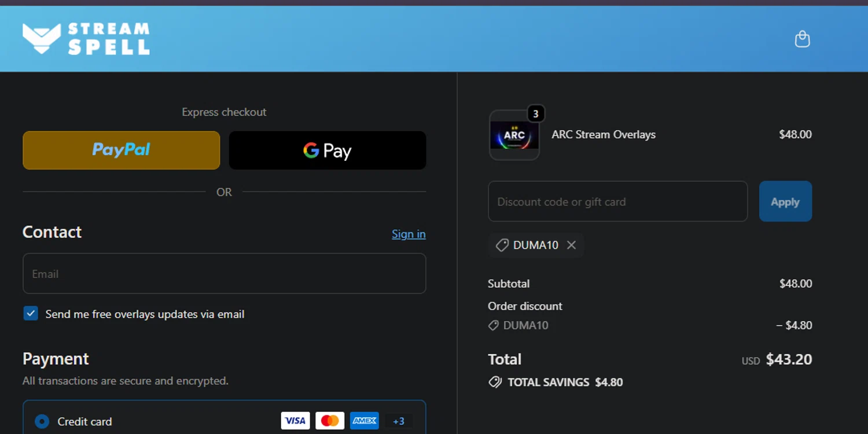Select the Credit card payment option
Screen dimensions: 868x434
pyautogui.click(x=42, y=421)
